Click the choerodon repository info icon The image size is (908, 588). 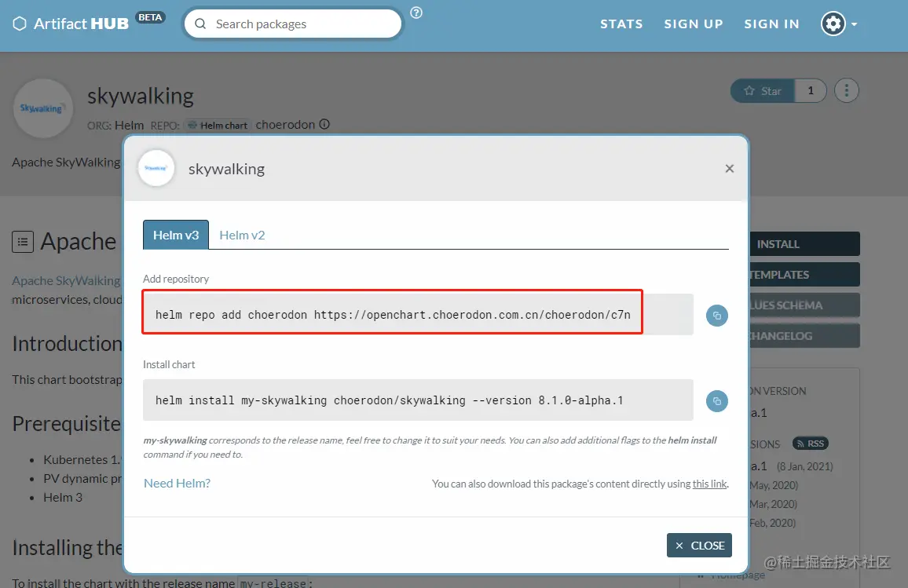pyautogui.click(x=325, y=124)
